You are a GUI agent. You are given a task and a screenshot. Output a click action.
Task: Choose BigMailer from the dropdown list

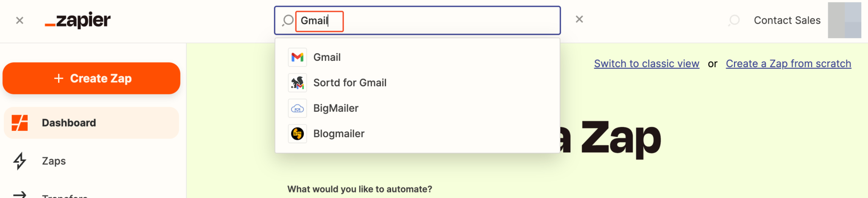(336, 108)
